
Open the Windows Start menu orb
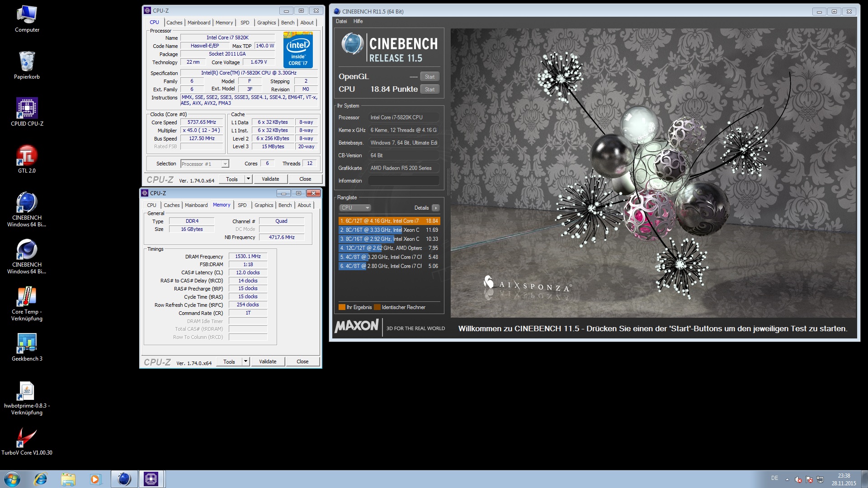(12, 479)
